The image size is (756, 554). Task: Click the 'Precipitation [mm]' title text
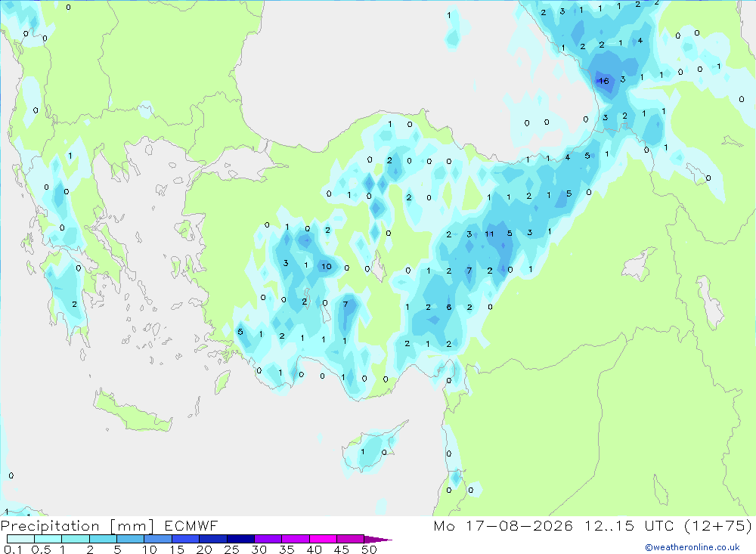click(77, 526)
